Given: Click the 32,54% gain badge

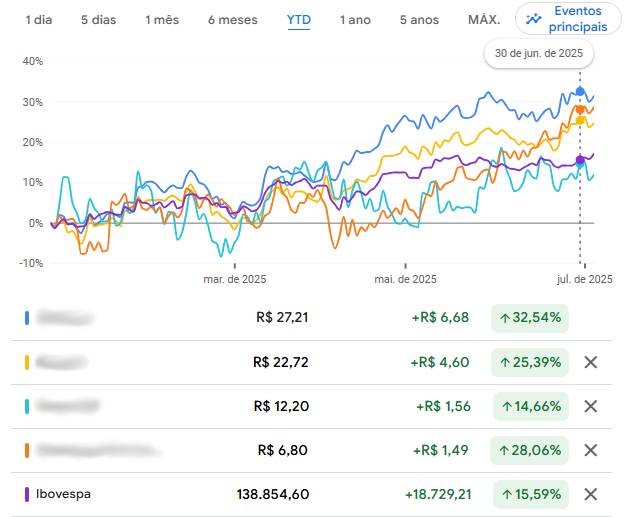Looking at the screenshot, I should tap(530, 318).
